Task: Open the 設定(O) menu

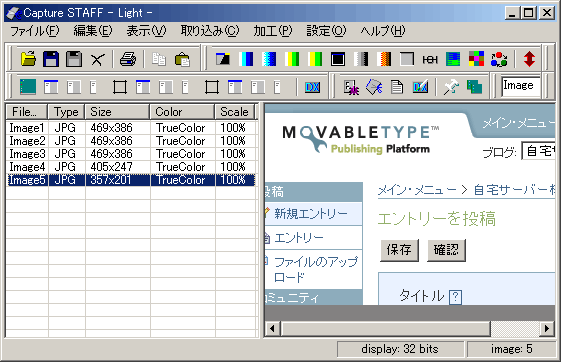Action: point(326,31)
